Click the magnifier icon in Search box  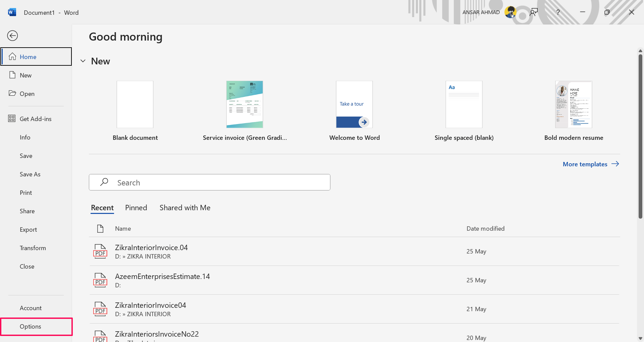104,182
